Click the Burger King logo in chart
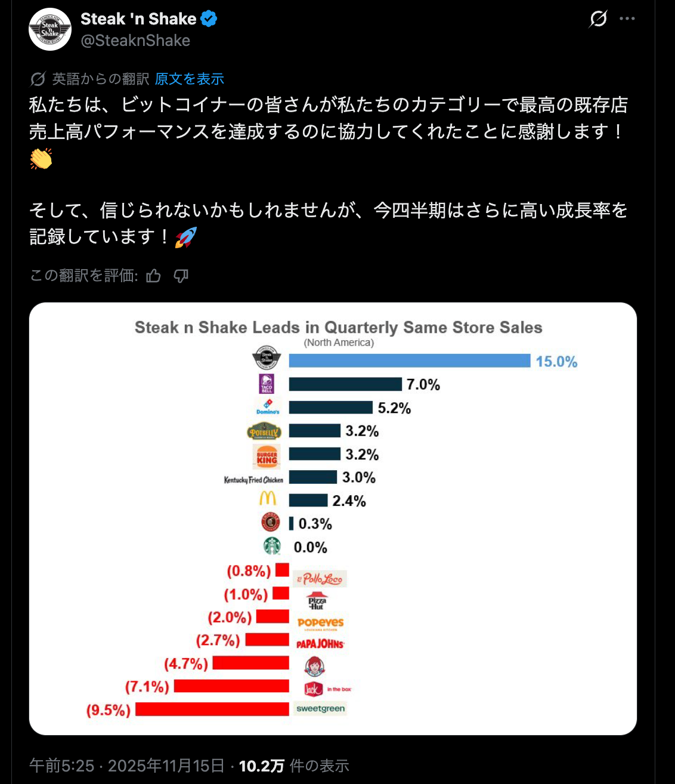The image size is (675, 784). (x=267, y=456)
